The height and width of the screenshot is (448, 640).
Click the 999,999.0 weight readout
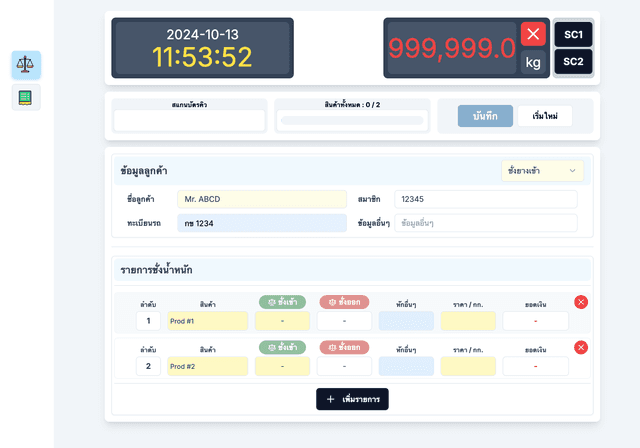(x=452, y=49)
